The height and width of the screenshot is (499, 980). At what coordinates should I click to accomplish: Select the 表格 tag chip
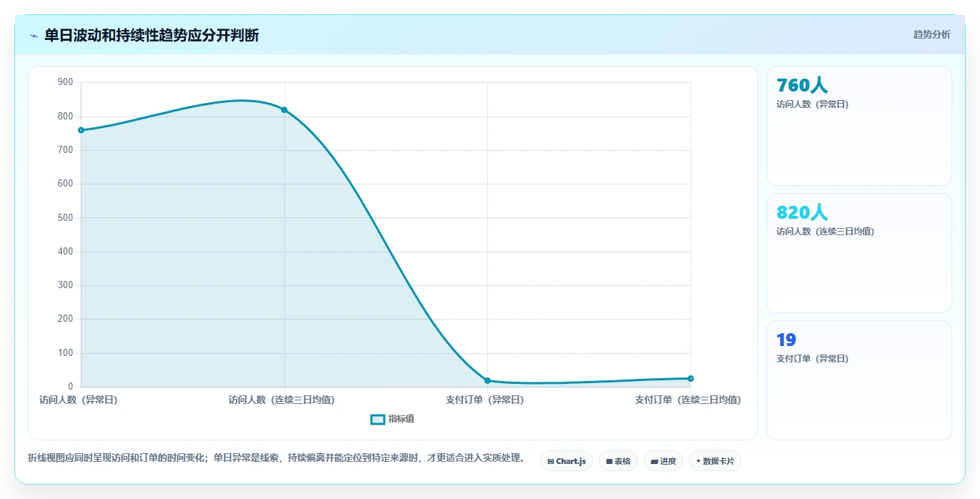618,461
